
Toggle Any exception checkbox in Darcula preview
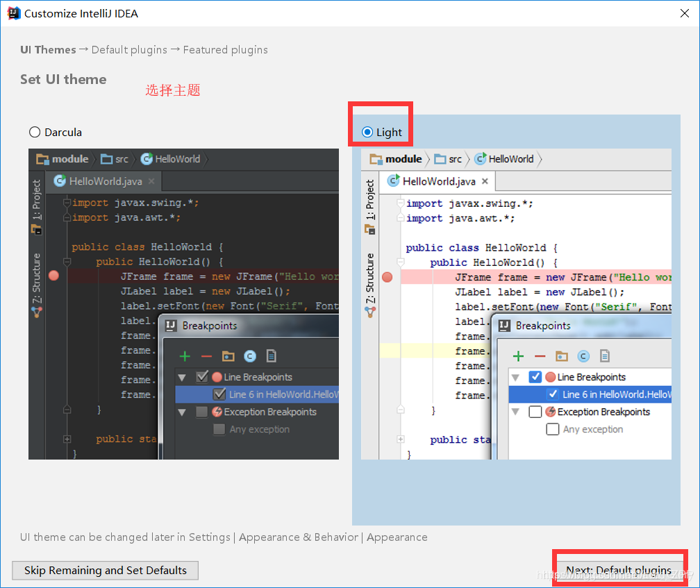click(219, 429)
